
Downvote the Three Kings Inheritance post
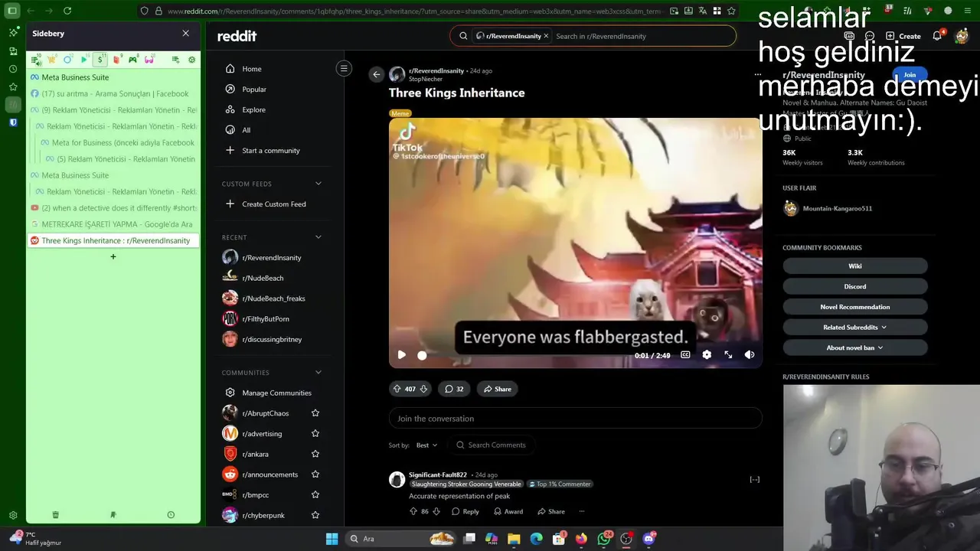(x=423, y=389)
